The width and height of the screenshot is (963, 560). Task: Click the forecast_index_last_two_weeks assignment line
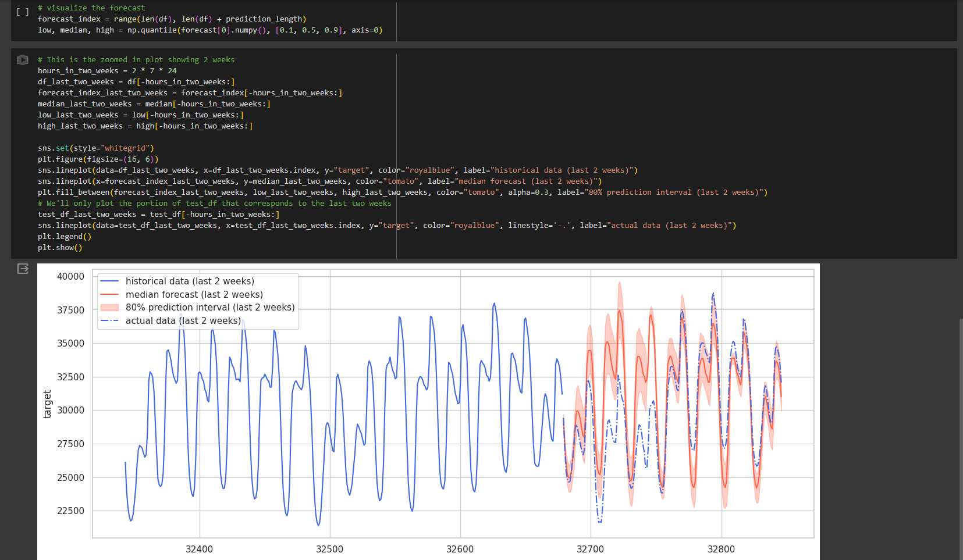tap(190, 92)
